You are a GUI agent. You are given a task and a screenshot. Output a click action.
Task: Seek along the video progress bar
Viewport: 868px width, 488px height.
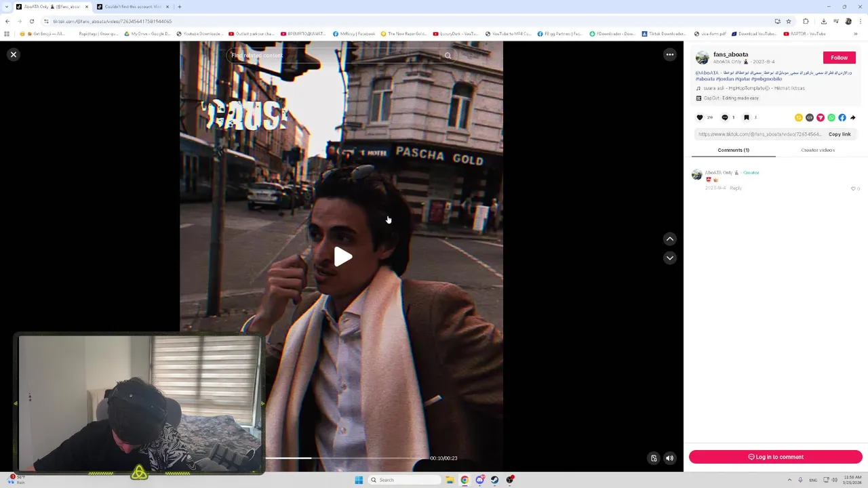pyautogui.click(x=346, y=458)
